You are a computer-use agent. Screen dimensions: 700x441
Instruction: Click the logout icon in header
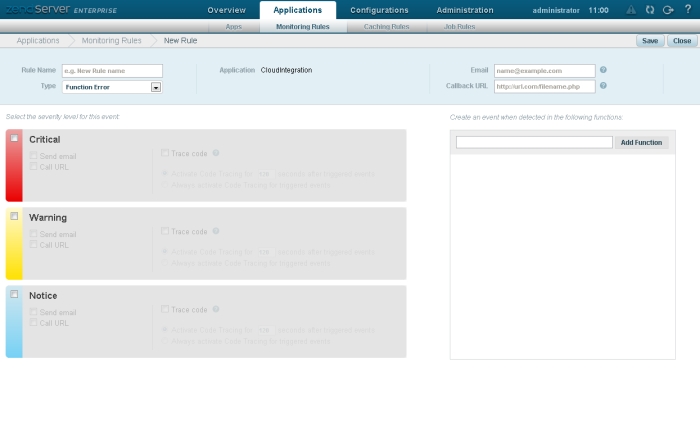(x=667, y=10)
